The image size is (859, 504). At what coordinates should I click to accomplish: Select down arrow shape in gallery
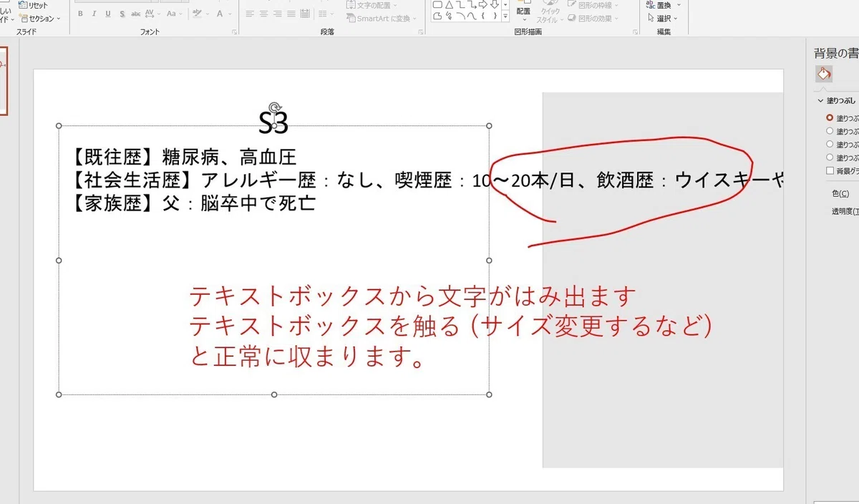[x=494, y=4]
